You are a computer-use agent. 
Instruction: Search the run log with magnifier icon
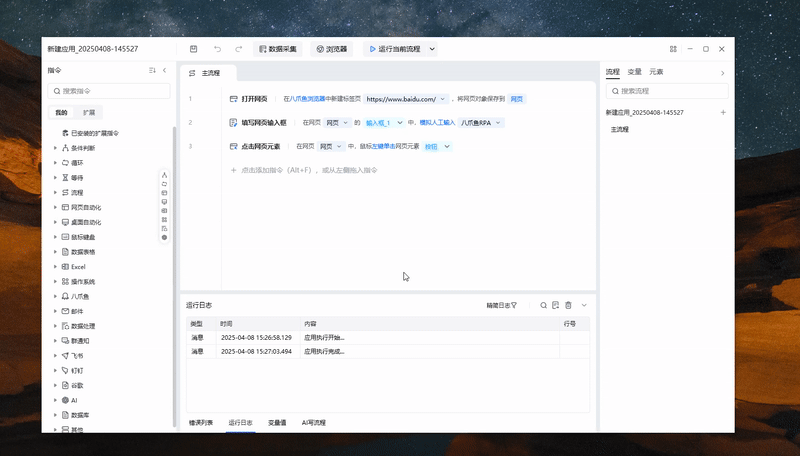(x=543, y=305)
